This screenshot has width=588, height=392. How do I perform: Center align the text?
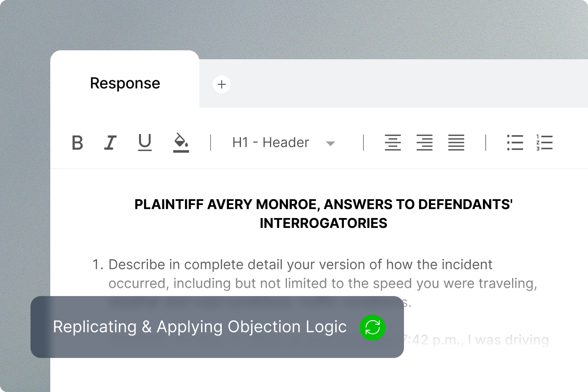click(393, 143)
